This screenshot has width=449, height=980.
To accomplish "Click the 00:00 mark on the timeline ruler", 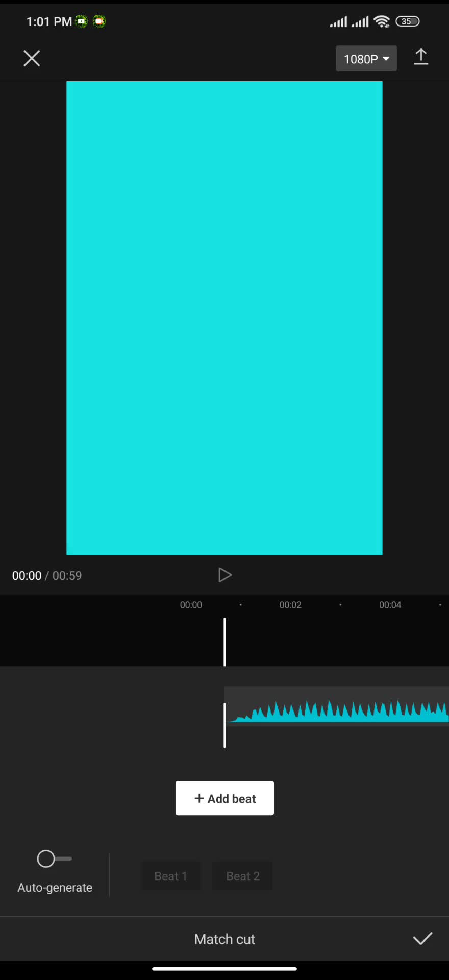I will (191, 605).
